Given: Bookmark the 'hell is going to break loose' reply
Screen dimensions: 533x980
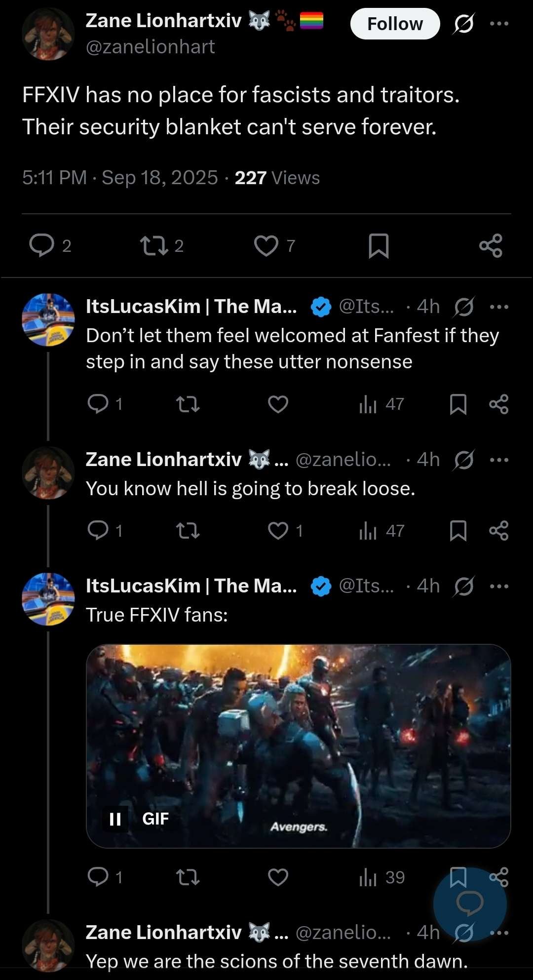Looking at the screenshot, I should pos(458,531).
